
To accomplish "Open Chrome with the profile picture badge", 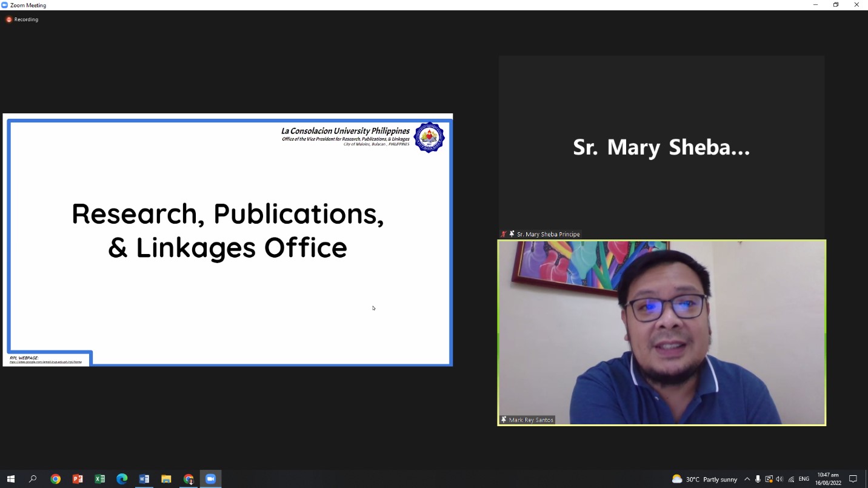I will tap(189, 479).
